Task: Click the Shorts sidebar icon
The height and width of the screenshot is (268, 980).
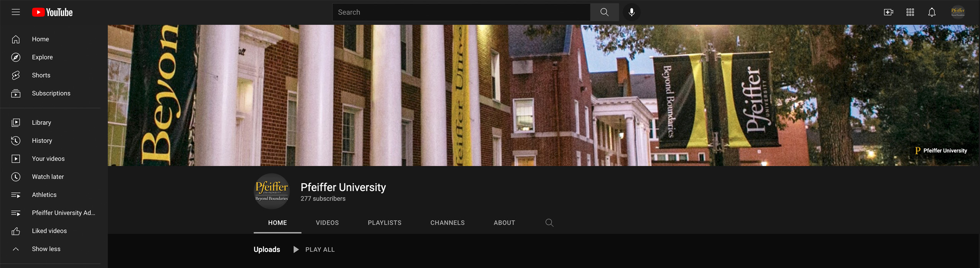Action: tap(16, 75)
